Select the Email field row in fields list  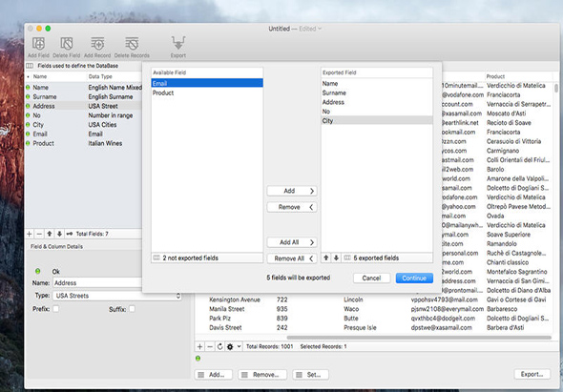coord(83,134)
